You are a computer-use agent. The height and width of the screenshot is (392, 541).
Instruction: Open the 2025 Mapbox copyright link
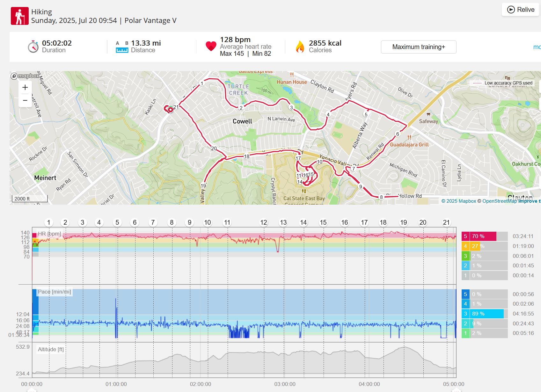(x=459, y=201)
